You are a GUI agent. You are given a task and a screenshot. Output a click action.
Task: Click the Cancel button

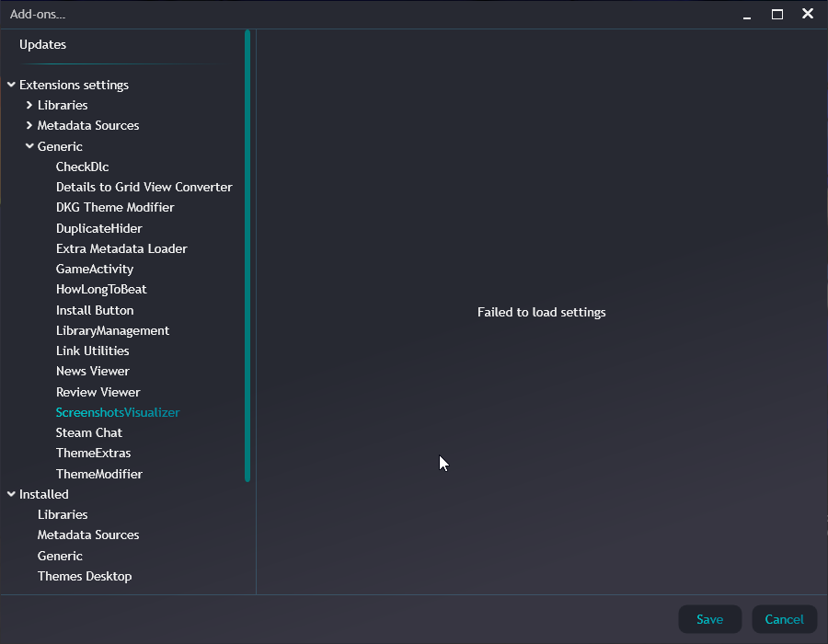pyautogui.click(x=784, y=619)
